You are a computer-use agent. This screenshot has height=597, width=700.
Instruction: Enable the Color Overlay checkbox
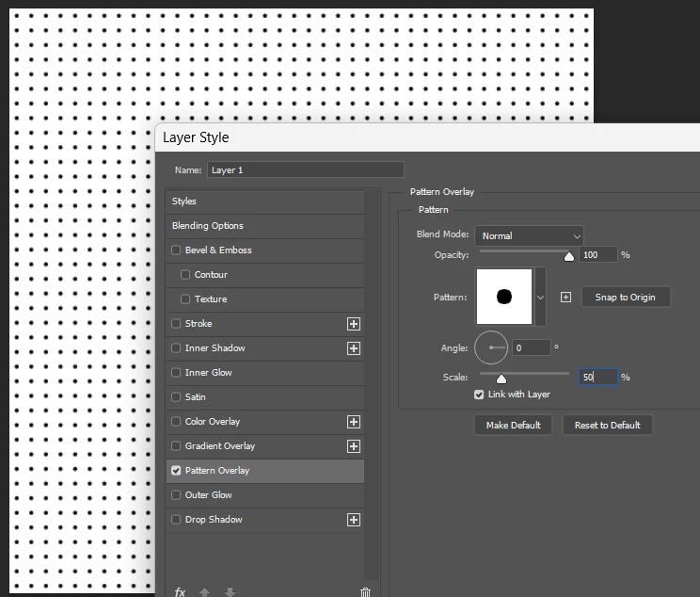pos(176,422)
